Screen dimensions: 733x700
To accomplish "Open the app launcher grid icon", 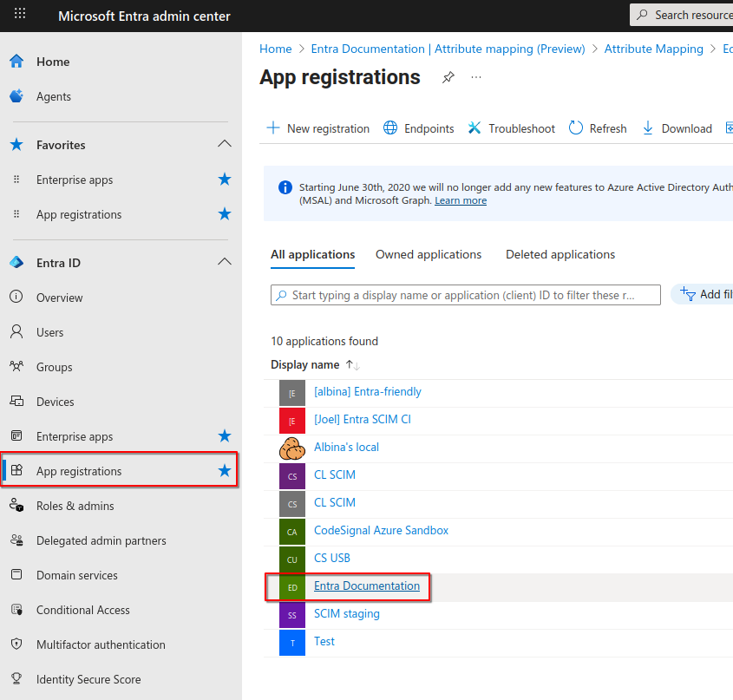I will coord(20,13).
